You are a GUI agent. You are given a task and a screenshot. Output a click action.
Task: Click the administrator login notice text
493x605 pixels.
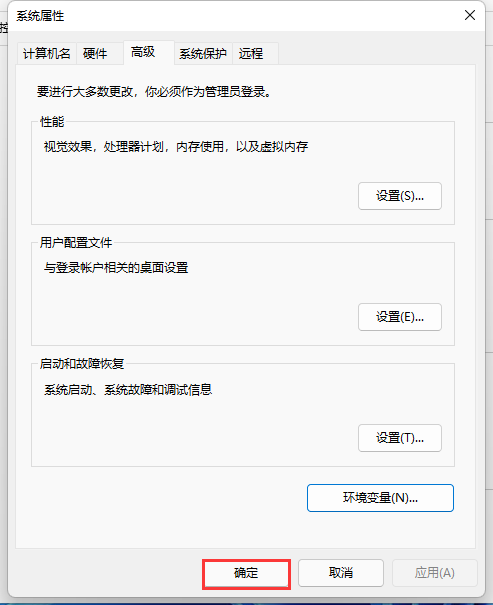[x=154, y=92]
